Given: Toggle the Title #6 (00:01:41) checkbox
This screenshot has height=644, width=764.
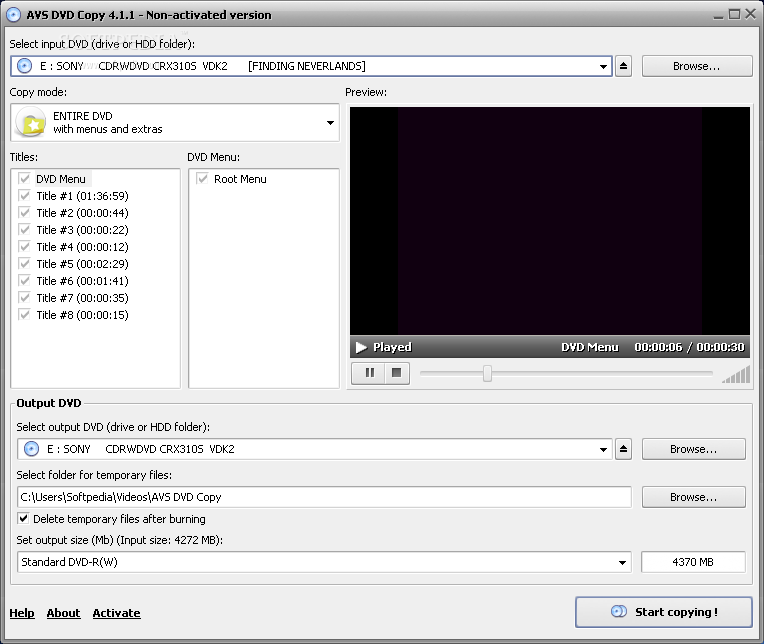Looking at the screenshot, I should [24, 281].
